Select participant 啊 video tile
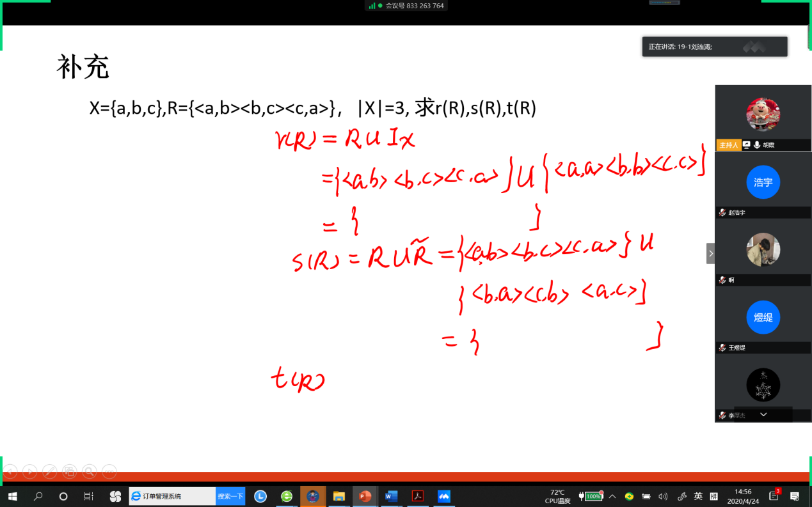This screenshot has width=812, height=507. tap(763, 253)
